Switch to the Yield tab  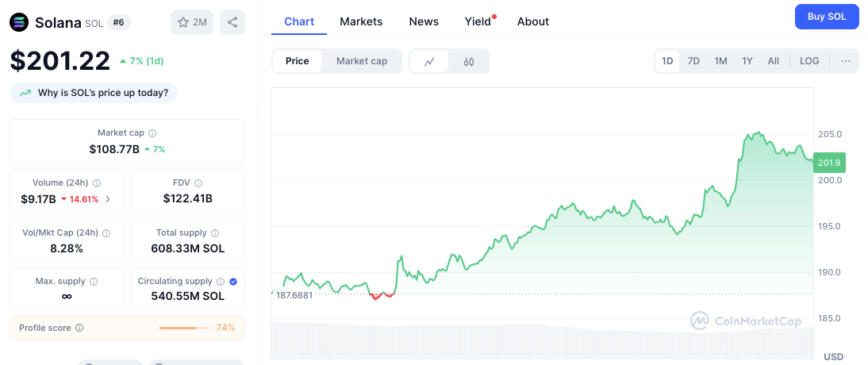click(478, 21)
